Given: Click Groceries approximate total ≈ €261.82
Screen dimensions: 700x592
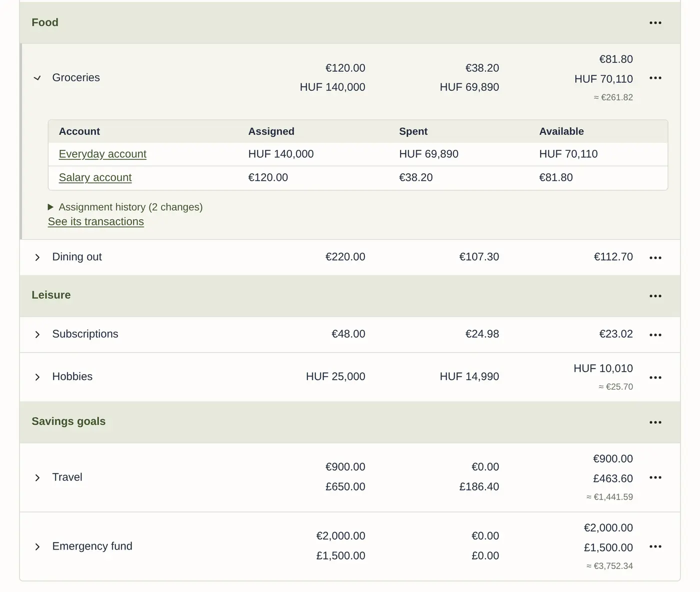Looking at the screenshot, I should click(x=613, y=97).
